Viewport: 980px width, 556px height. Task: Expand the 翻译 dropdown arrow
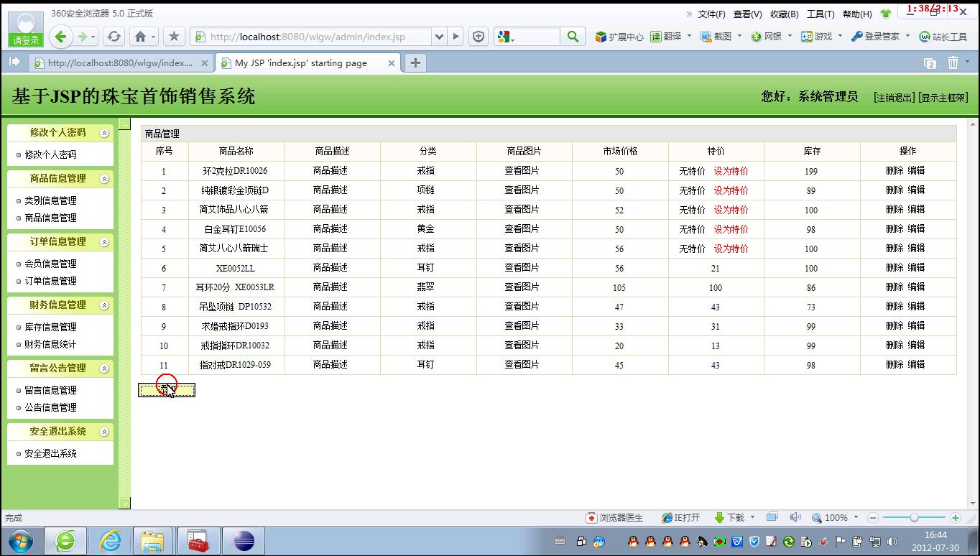[x=689, y=36]
